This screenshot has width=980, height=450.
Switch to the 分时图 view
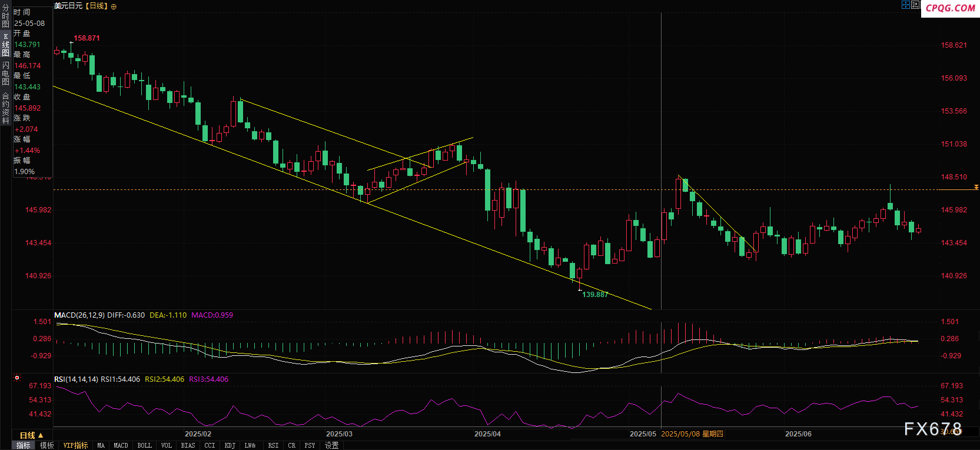pyautogui.click(x=5, y=16)
